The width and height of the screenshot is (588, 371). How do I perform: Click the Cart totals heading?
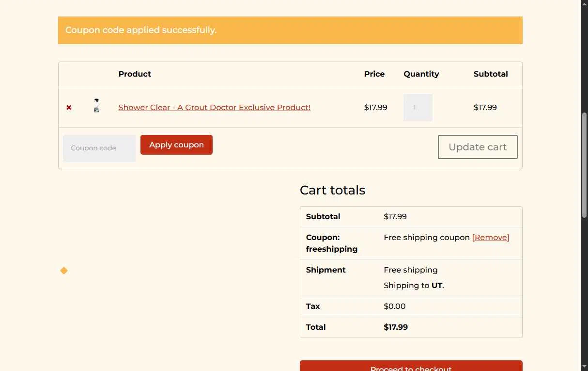click(x=332, y=190)
